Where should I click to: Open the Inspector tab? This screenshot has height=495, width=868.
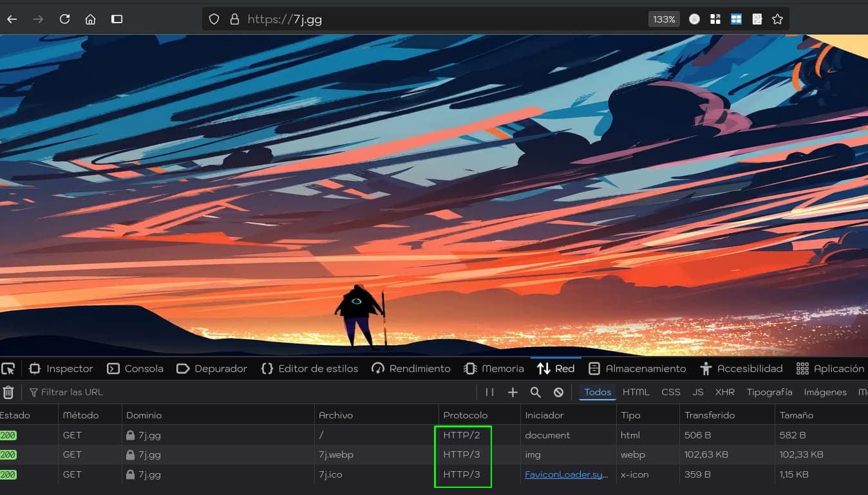[x=61, y=369]
